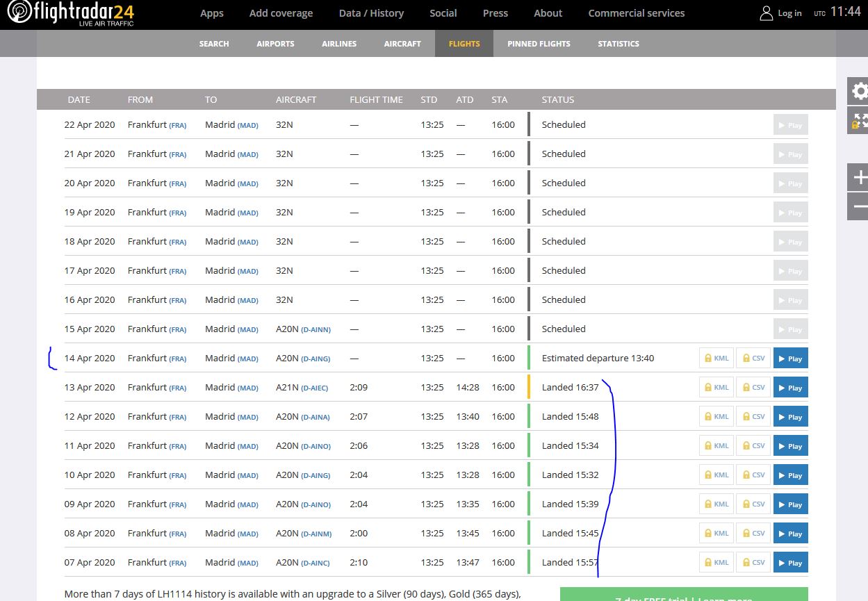Open the Apps menu
868x601 pixels.
pos(212,13)
